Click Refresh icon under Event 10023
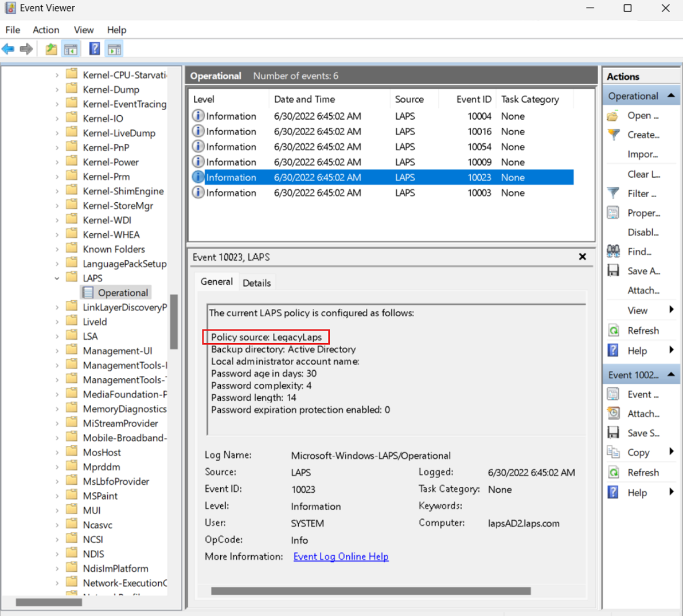This screenshot has height=616, width=683. tap(613, 472)
